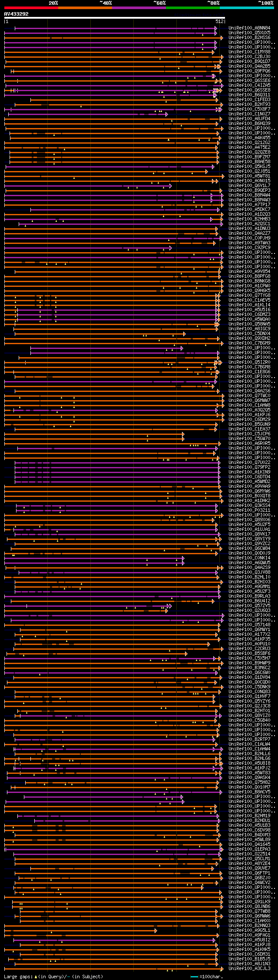The width and height of the screenshot is (278, 980).
Task: Open hit UniRef100_A8NN84
Action: (249, 28)
